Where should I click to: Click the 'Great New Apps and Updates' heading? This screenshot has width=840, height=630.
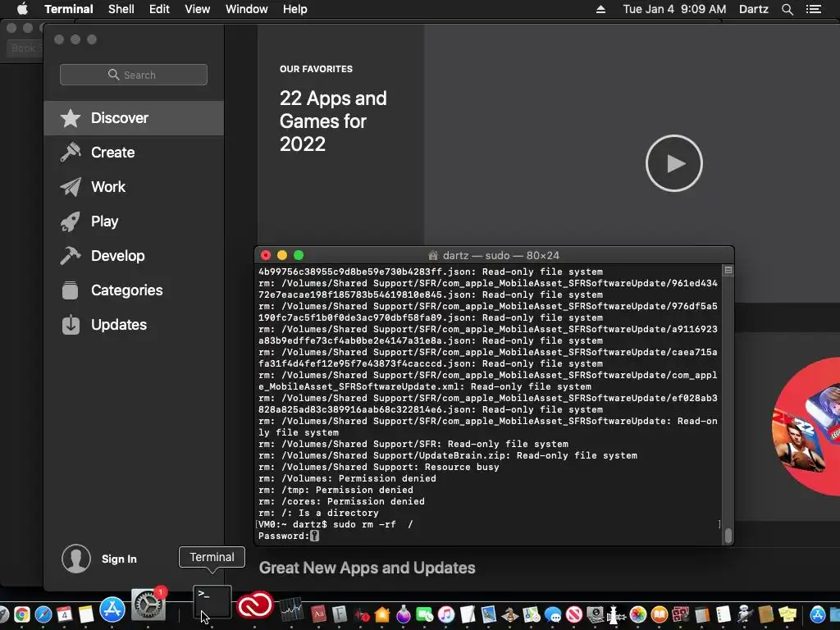click(x=367, y=568)
